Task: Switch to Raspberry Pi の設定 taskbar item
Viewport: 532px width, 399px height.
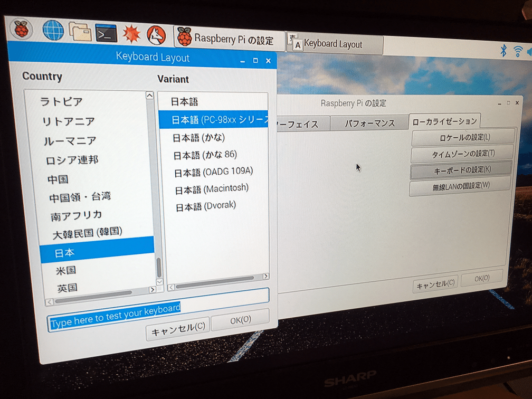Action: 230,39
